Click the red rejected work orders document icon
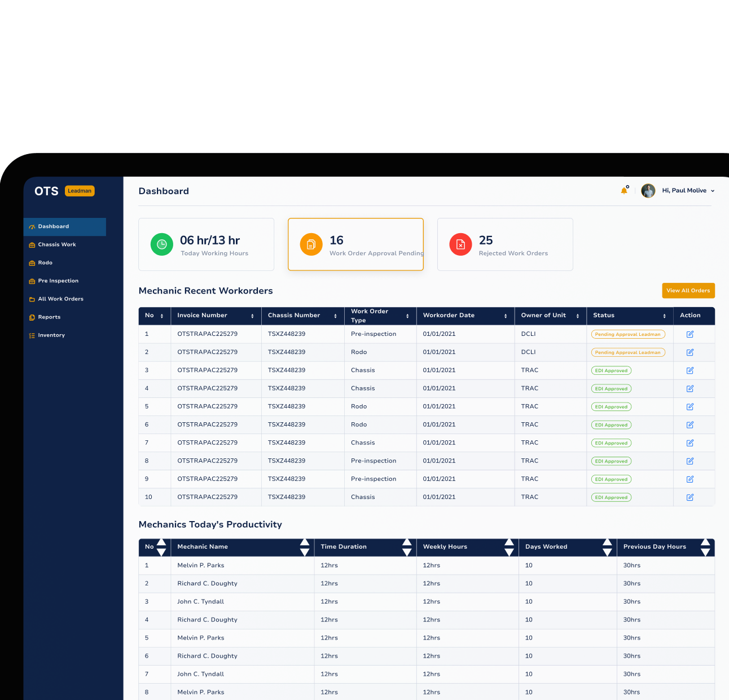Image resolution: width=729 pixels, height=700 pixels. 460,244
